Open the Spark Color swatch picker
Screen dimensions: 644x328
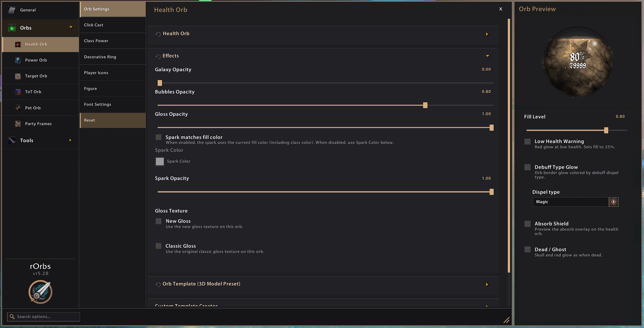(x=160, y=162)
